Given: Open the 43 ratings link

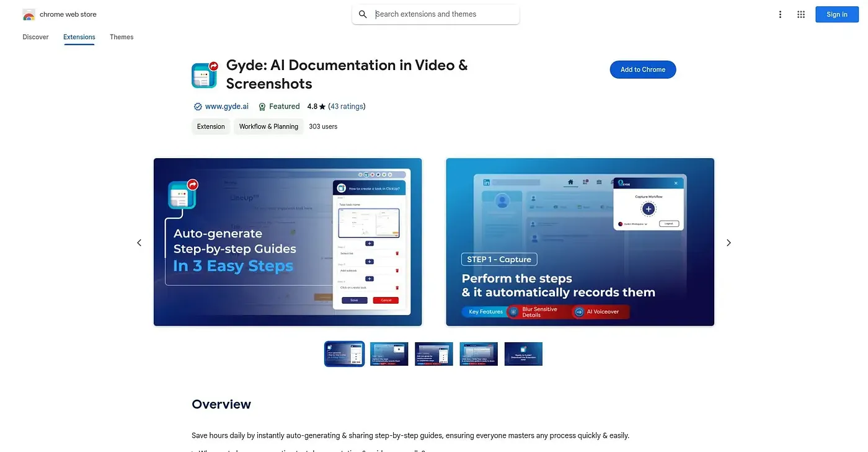Looking at the screenshot, I should (347, 107).
